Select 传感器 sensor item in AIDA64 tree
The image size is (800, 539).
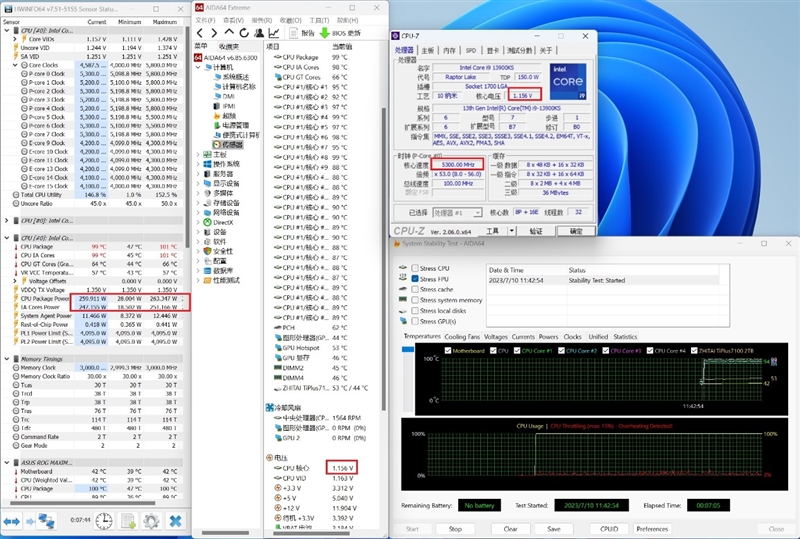(x=228, y=145)
